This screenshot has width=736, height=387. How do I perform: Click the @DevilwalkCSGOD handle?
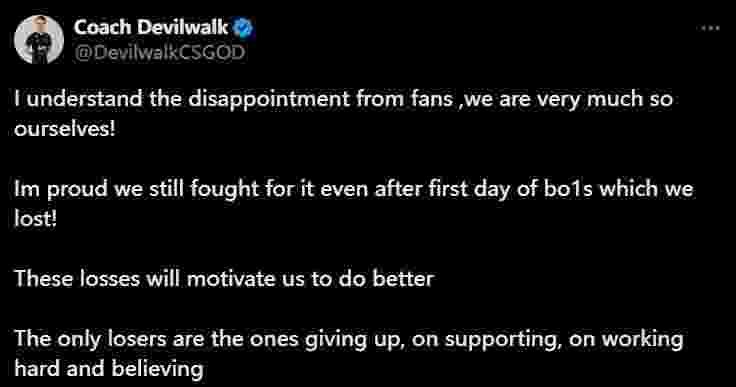(160, 52)
